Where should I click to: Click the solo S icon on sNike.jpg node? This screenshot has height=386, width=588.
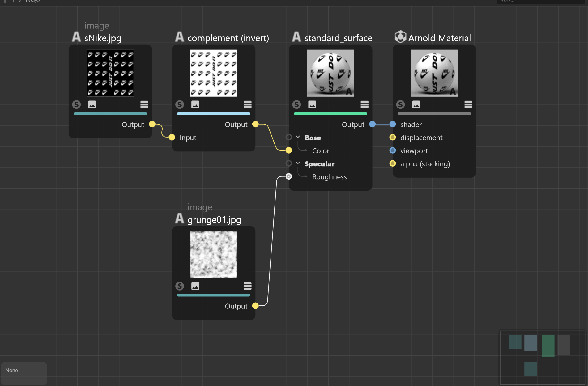pos(76,104)
